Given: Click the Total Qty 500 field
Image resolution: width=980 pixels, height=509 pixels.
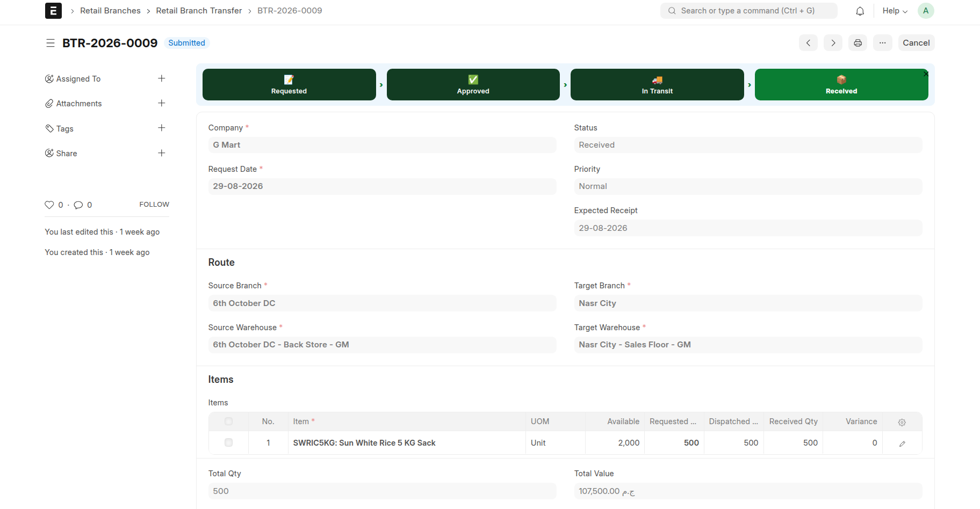Looking at the screenshot, I should [x=382, y=491].
